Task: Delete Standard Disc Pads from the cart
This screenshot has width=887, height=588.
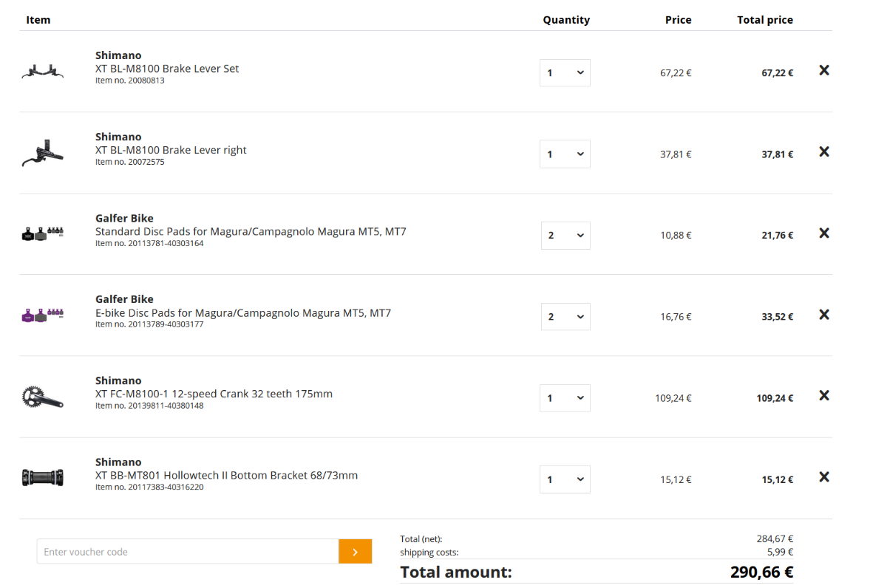Action: coord(824,233)
